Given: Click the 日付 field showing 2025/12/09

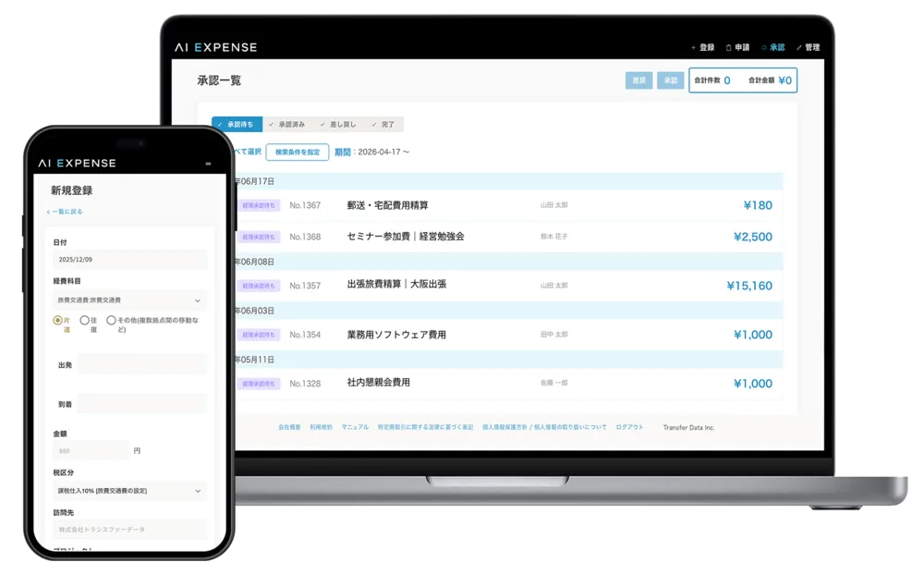Looking at the screenshot, I should pyautogui.click(x=129, y=260).
